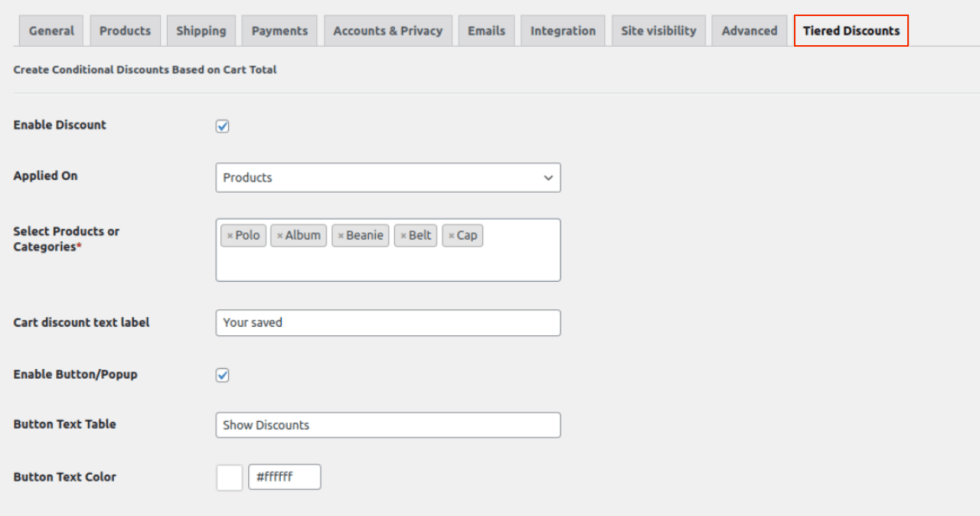
Task: Remove the Belt product tag
Action: click(403, 236)
